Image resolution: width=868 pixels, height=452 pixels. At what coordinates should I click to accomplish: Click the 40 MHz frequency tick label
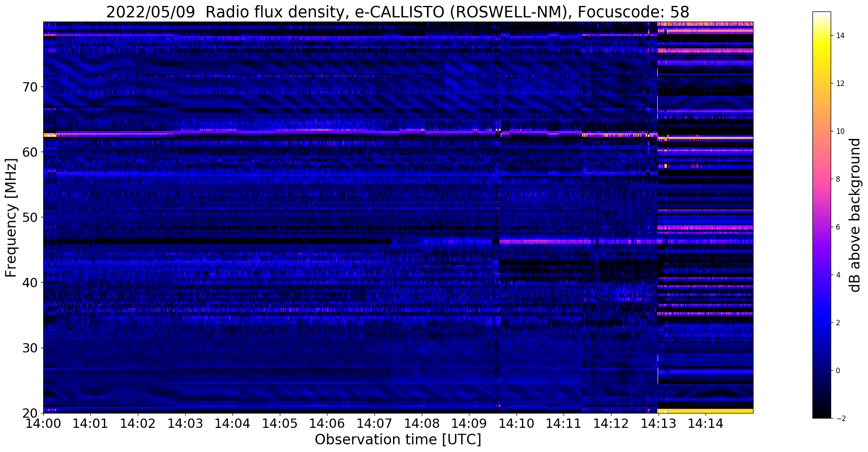pyautogui.click(x=31, y=283)
